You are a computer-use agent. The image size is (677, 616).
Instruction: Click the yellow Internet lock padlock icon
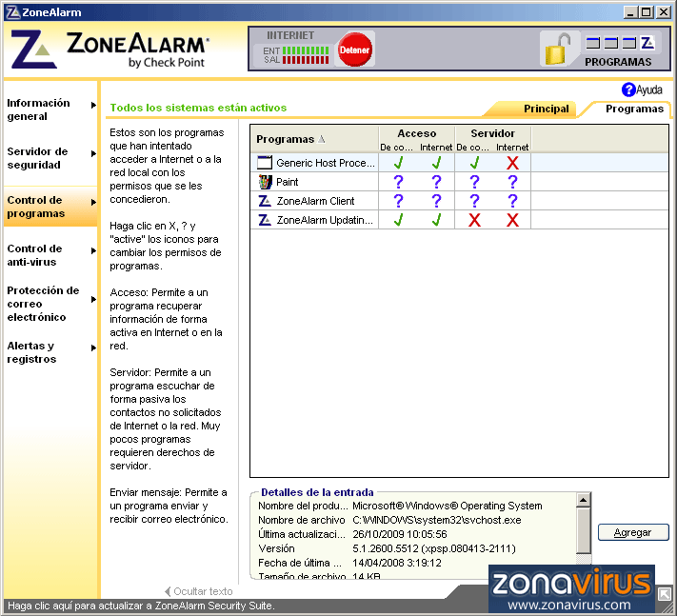pyautogui.click(x=560, y=49)
